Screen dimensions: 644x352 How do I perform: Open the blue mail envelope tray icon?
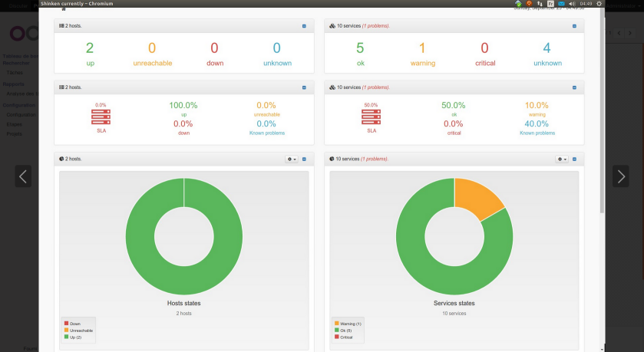click(561, 4)
